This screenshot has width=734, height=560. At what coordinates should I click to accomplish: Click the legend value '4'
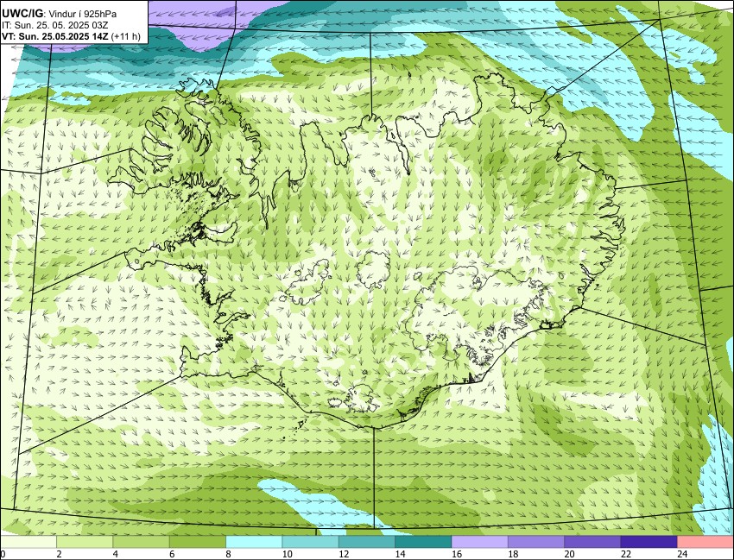(x=115, y=554)
